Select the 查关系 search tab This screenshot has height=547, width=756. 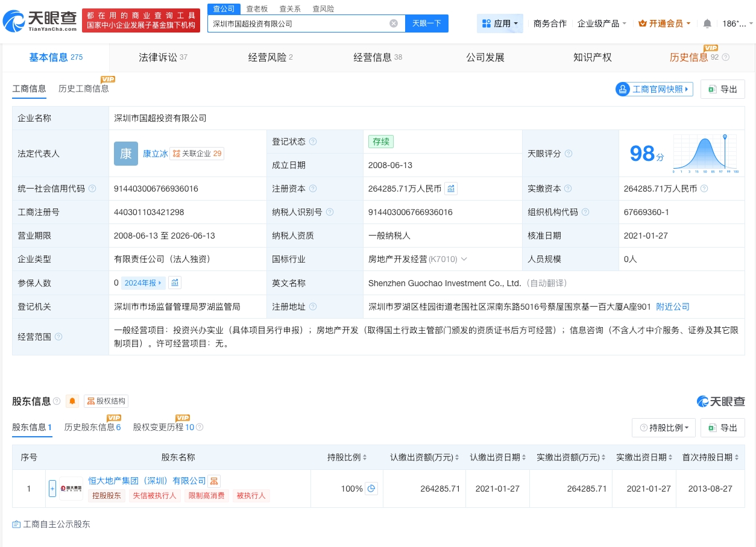[x=290, y=8]
